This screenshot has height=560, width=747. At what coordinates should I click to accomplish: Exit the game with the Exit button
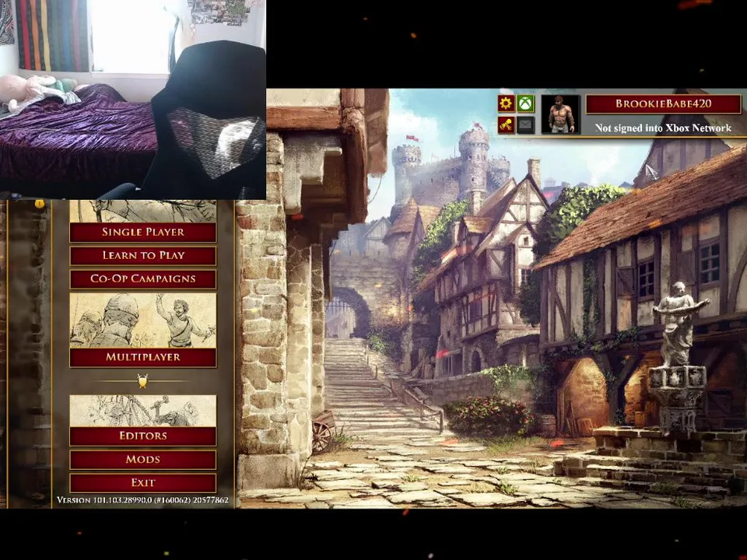[x=143, y=482]
